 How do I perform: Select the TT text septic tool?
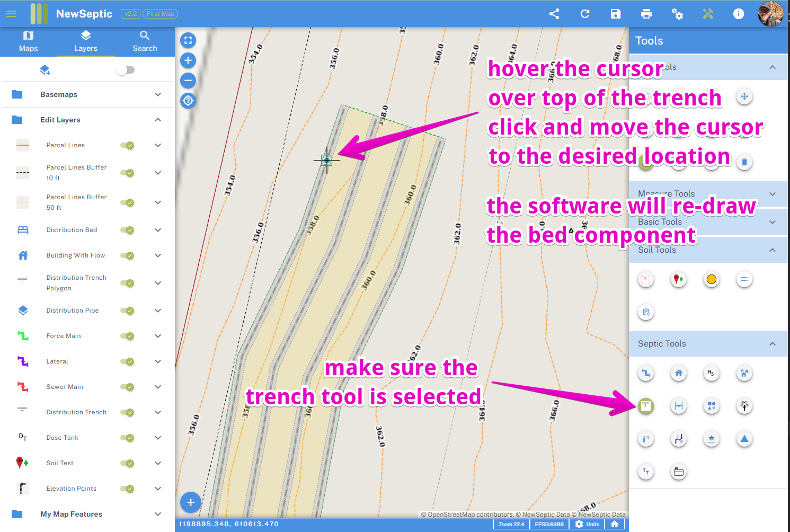click(x=646, y=472)
